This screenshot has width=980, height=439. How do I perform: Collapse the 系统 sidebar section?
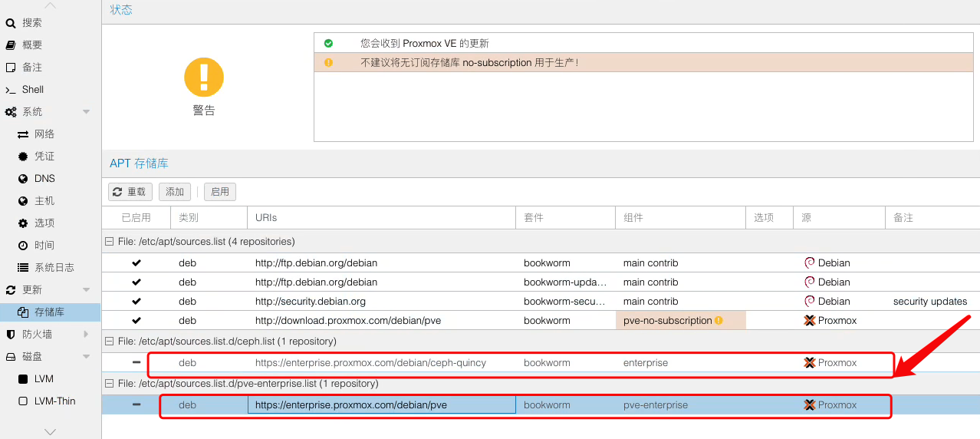coord(86,112)
